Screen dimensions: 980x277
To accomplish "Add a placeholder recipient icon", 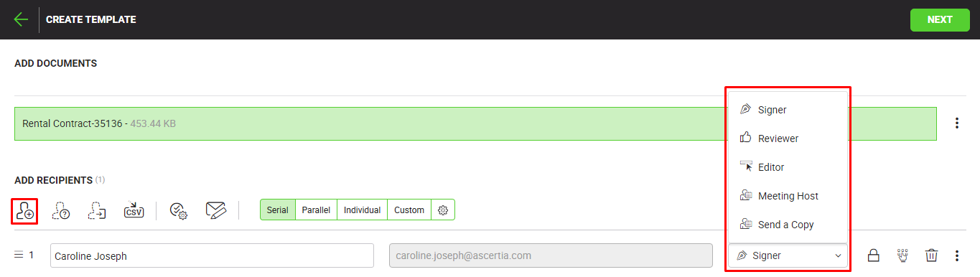I will (61, 210).
